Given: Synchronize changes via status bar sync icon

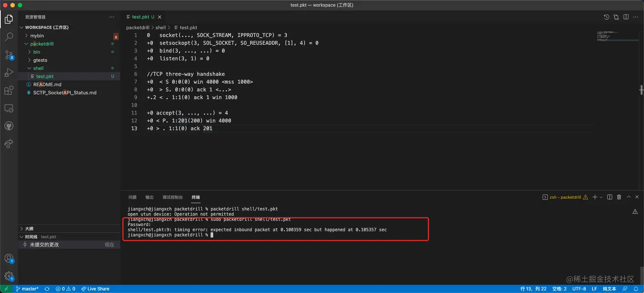Looking at the screenshot, I should [47, 289].
